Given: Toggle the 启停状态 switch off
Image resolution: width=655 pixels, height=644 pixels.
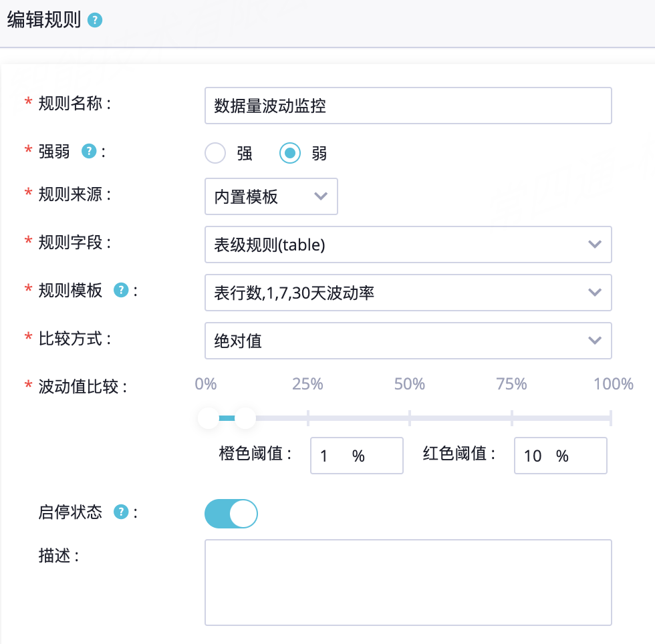Looking at the screenshot, I should click(231, 514).
